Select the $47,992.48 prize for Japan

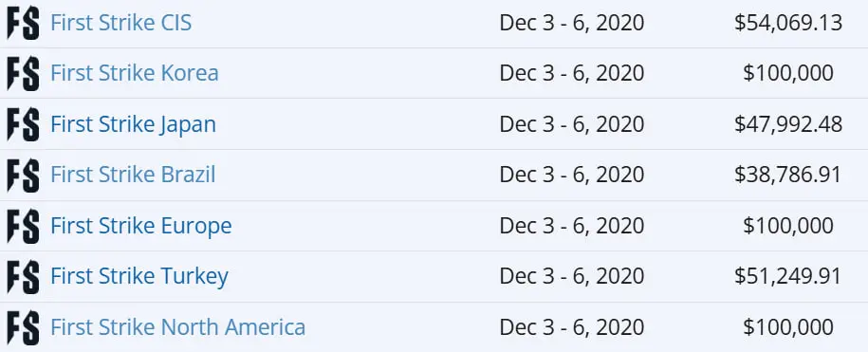click(788, 124)
